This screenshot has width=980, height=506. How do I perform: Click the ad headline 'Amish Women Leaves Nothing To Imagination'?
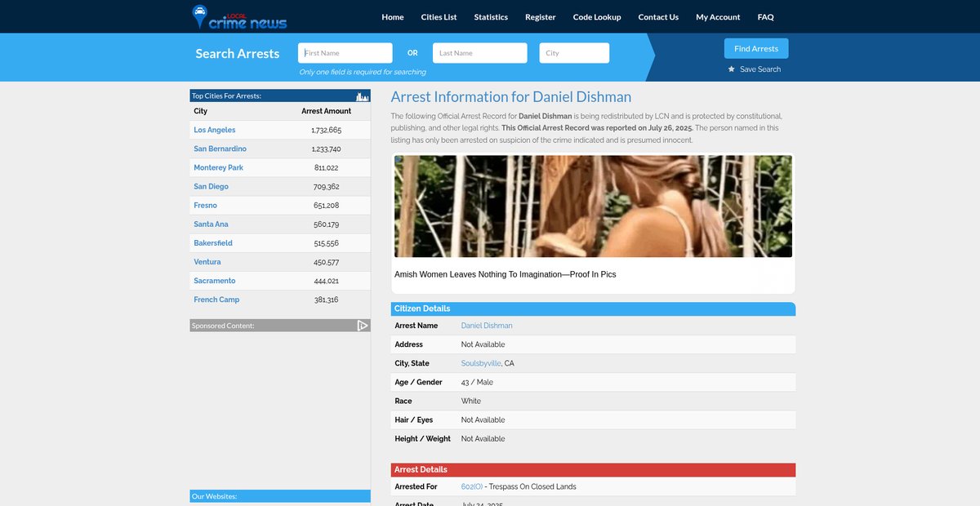pos(506,274)
